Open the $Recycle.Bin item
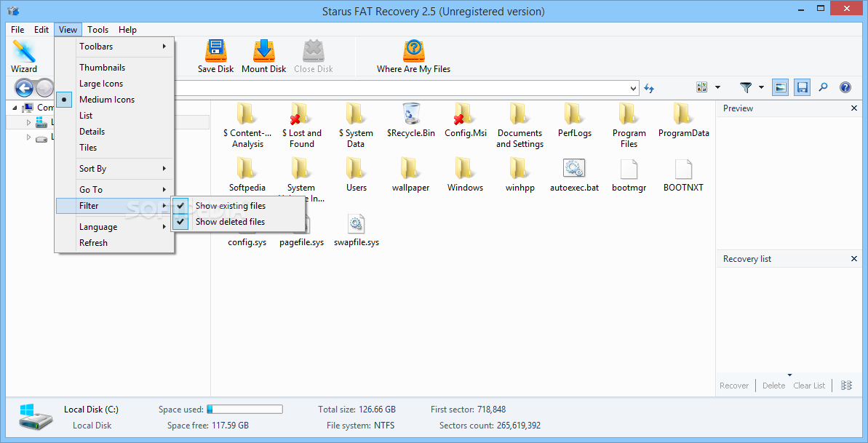Viewport: 868px width, 443px height. point(411,119)
